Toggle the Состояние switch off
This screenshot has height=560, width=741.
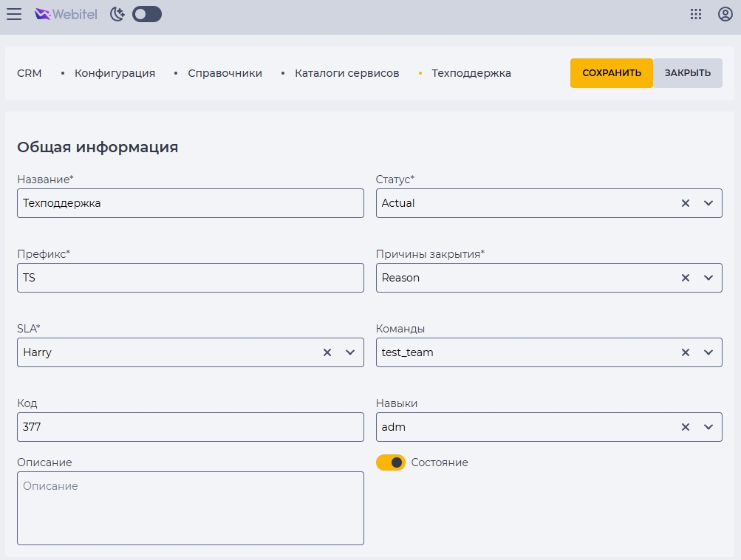point(390,462)
